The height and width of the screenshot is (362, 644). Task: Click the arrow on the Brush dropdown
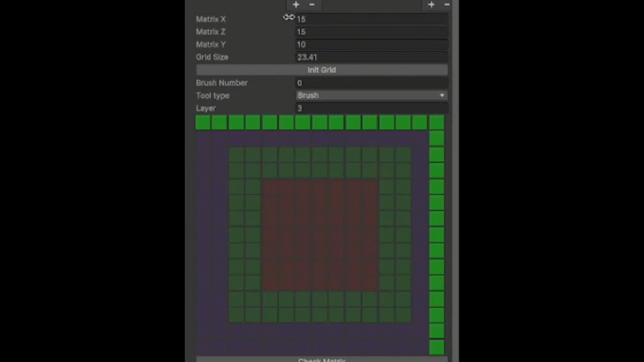tap(442, 96)
